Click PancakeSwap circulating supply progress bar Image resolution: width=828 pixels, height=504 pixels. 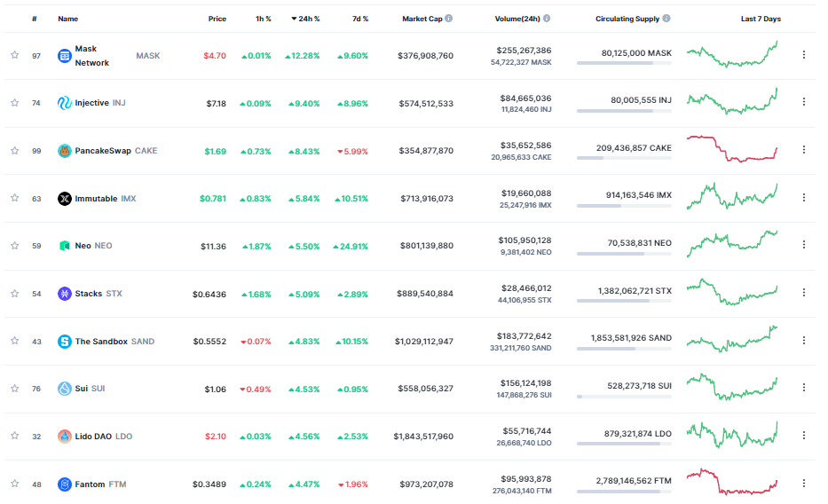[x=624, y=158]
